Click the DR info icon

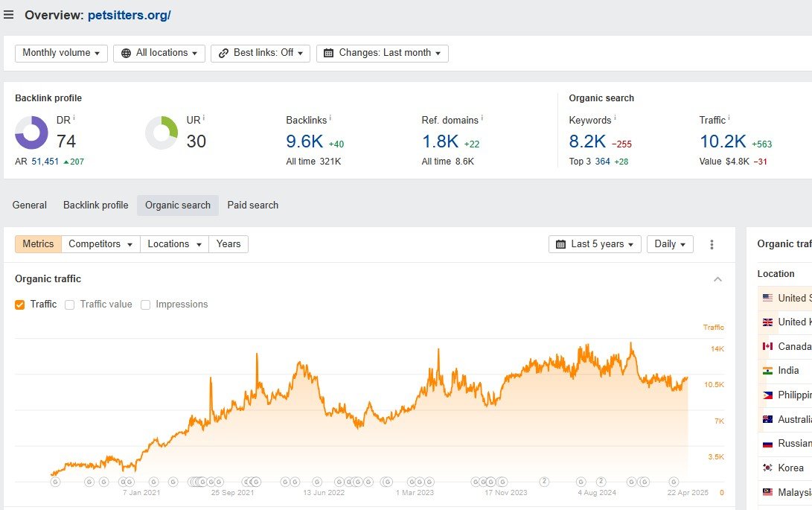(x=74, y=118)
